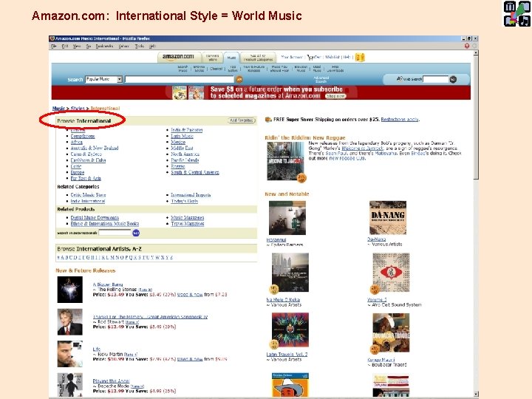The image size is (532, 399).
Task: Click the orange Go button beside search box
Action: pos(239,79)
